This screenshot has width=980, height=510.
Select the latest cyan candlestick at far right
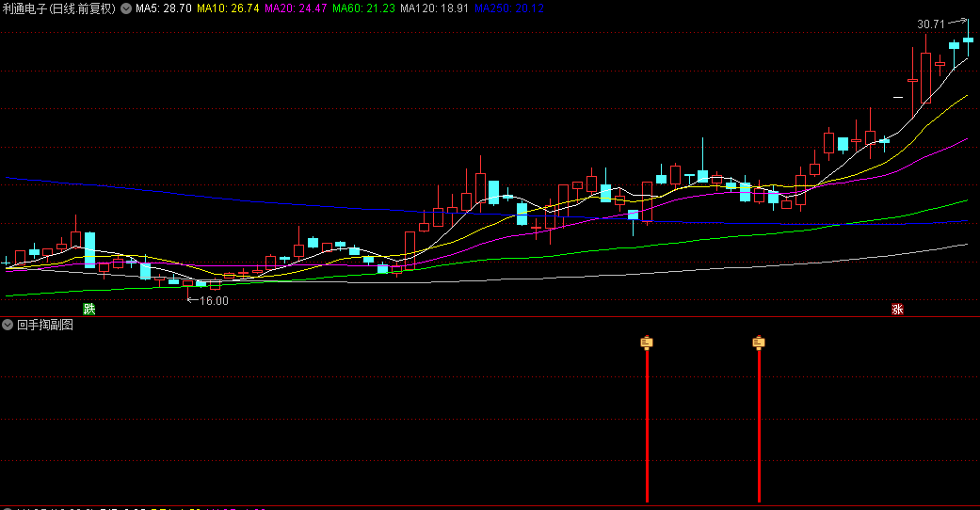[968, 39]
